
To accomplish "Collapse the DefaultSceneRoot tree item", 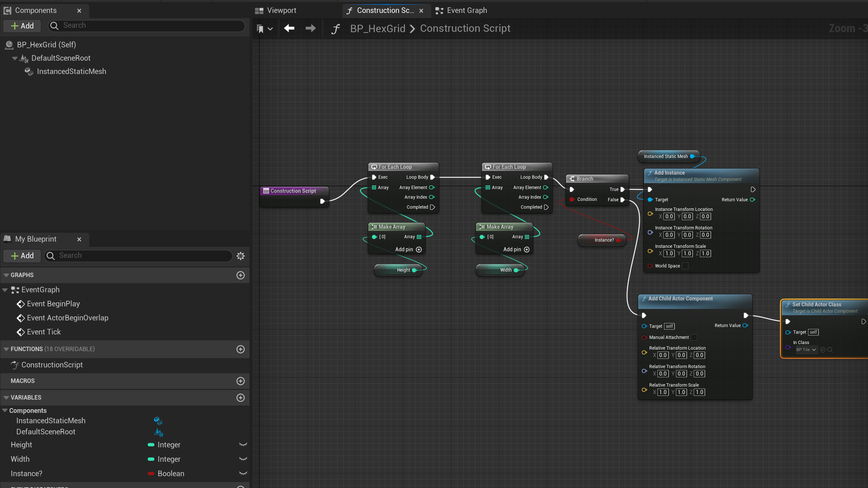I will point(15,58).
